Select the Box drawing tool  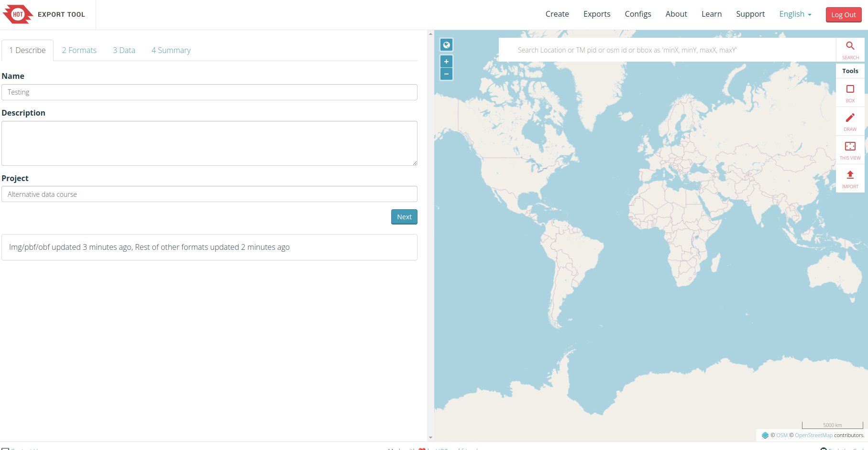point(850,92)
